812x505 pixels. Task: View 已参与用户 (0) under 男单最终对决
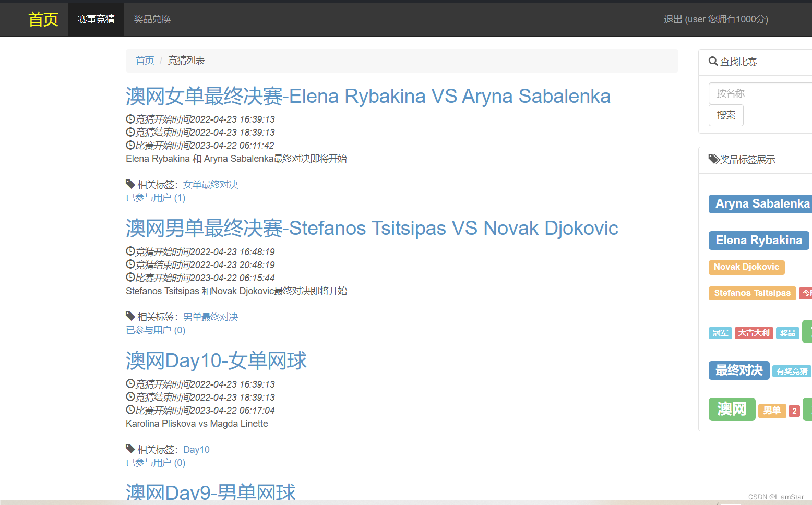(x=156, y=330)
